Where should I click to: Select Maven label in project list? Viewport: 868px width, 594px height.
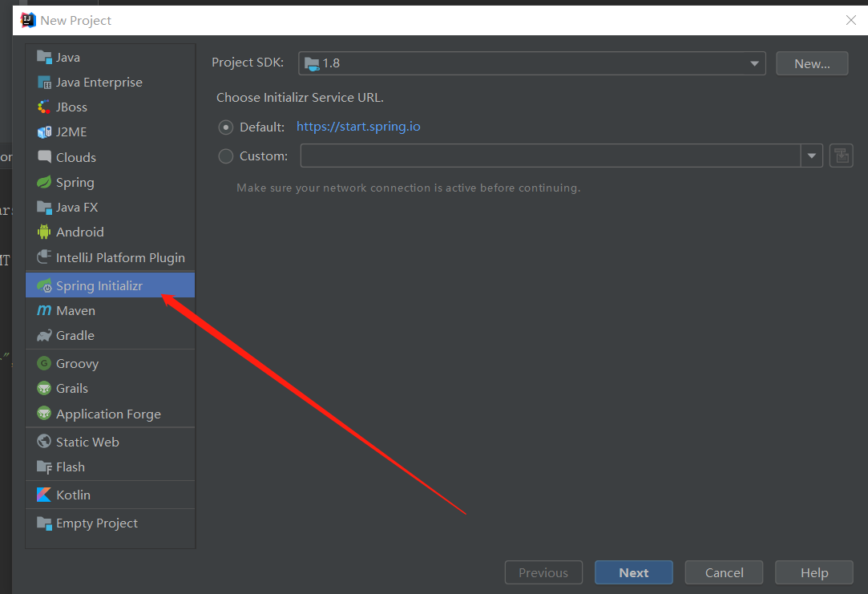[x=76, y=310]
